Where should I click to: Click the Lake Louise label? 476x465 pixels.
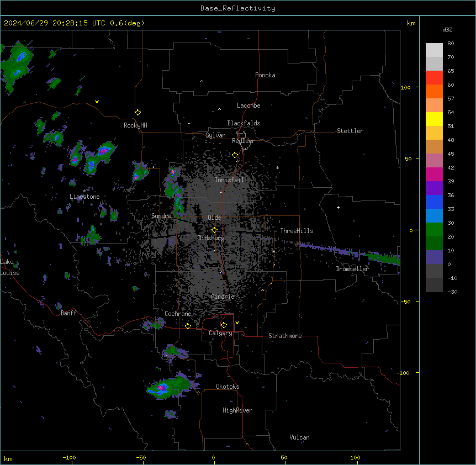click(10, 267)
